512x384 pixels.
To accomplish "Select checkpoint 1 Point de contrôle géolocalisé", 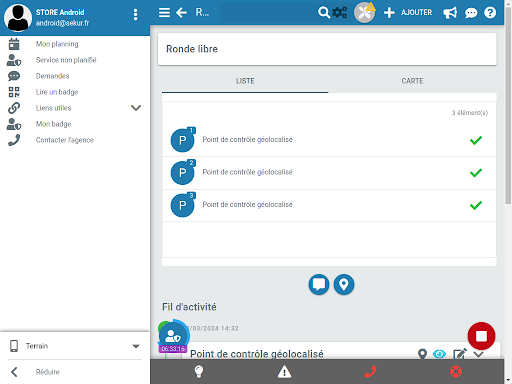I will 329,140.
